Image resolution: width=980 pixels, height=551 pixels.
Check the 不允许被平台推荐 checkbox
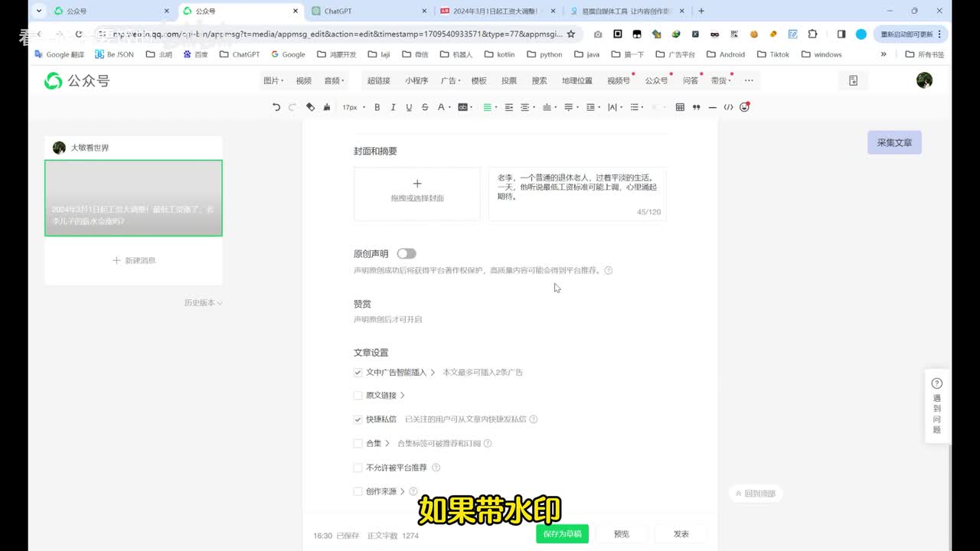[358, 468]
